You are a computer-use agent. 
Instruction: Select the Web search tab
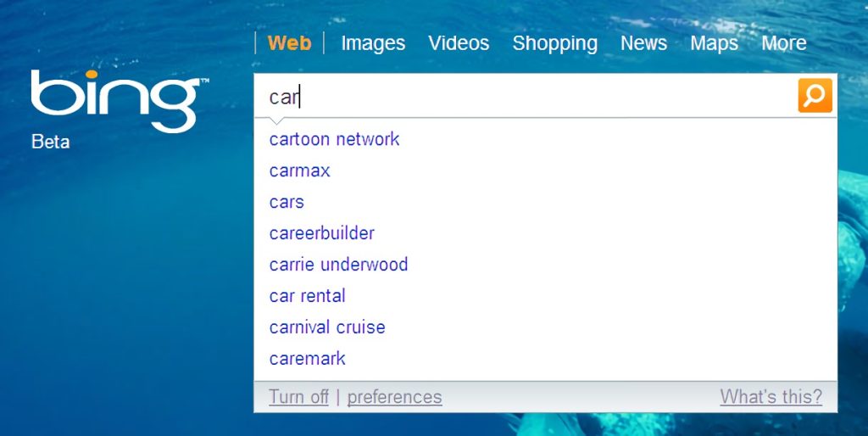tap(290, 43)
